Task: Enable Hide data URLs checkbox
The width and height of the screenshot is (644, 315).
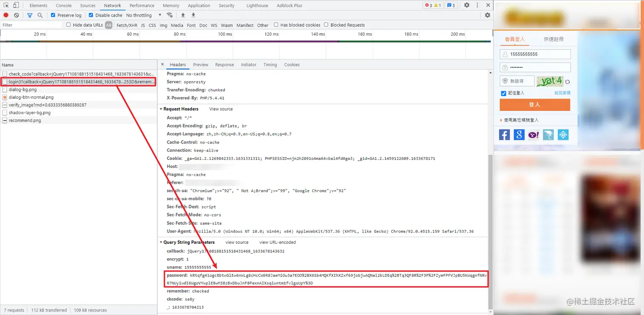Action: pos(69,25)
